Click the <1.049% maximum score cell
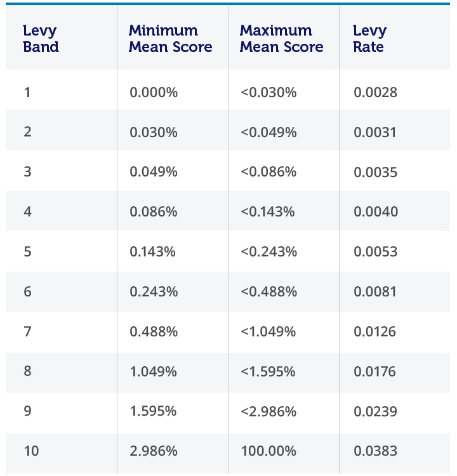The width and height of the screenshot is (457, 476). [x=268, y=332]
